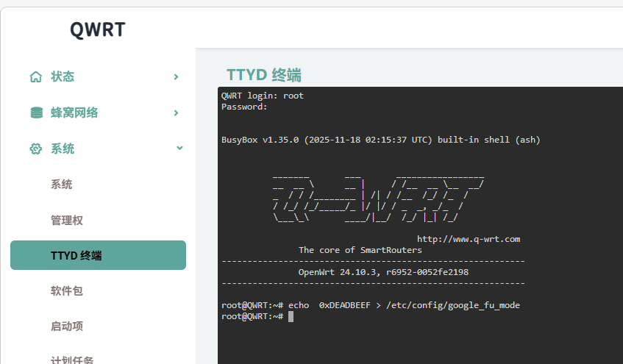Image resolution: width=623 pixels, height=364 pixels.
Task: Focus the terminal at the blinking cursor
Action: click(291, 316)
